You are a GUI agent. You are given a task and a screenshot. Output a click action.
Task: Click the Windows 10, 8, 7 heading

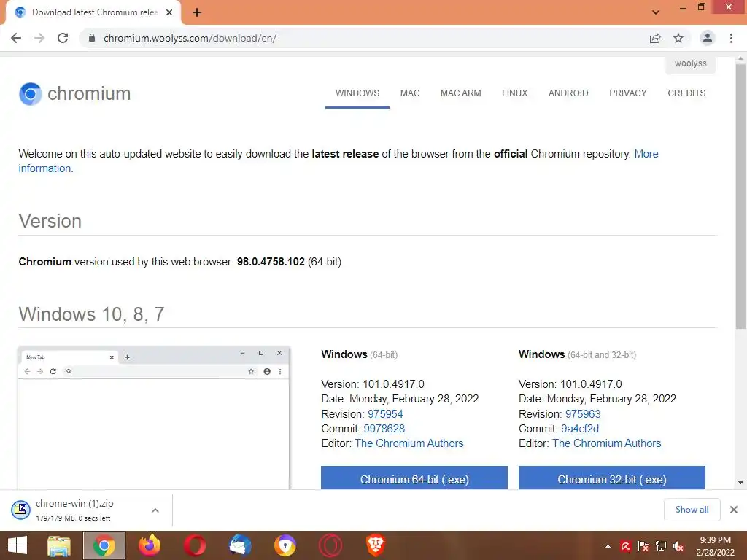coord(91,314)
